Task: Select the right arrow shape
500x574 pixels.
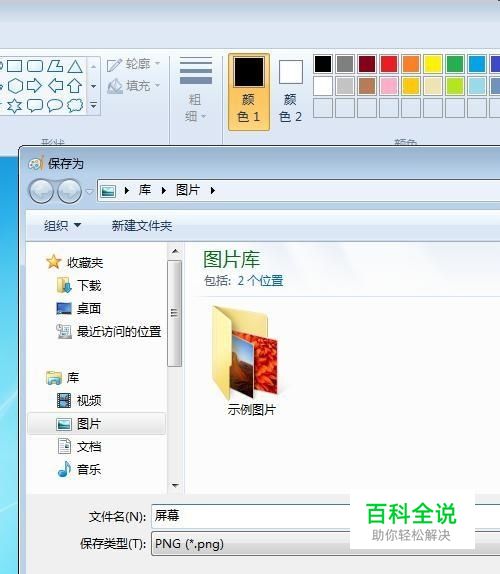Action: 35,86
